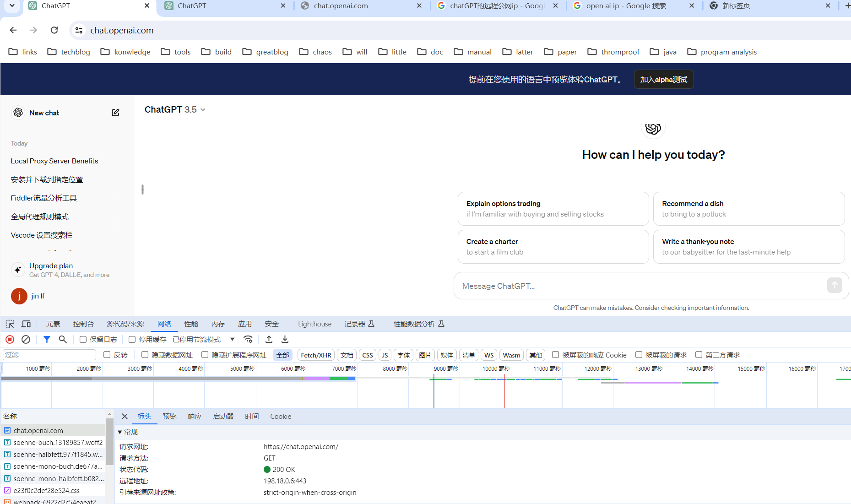The width and height of the screenshot is (851, 504).
Task: Clear the network log
Action: coord(26,339)
